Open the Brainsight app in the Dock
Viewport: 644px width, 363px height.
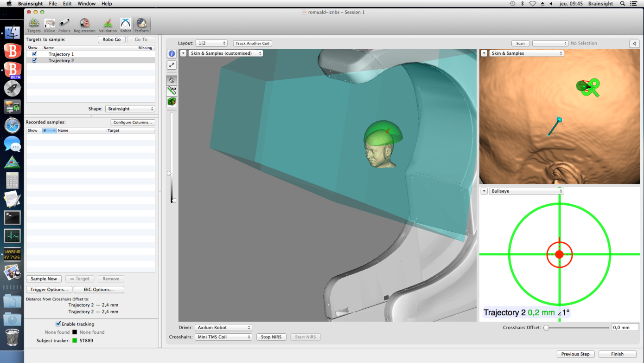pyautogui.click(x=12, y=51)
